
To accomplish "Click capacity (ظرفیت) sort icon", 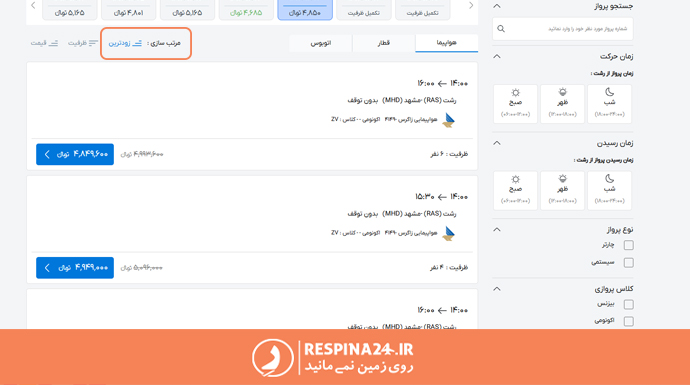I will coord(93,43).
